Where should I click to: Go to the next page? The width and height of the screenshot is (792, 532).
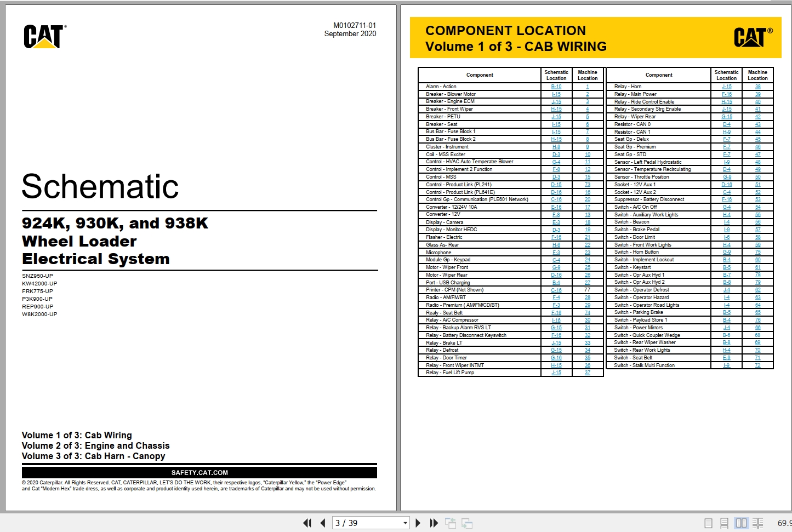point(418,523)
